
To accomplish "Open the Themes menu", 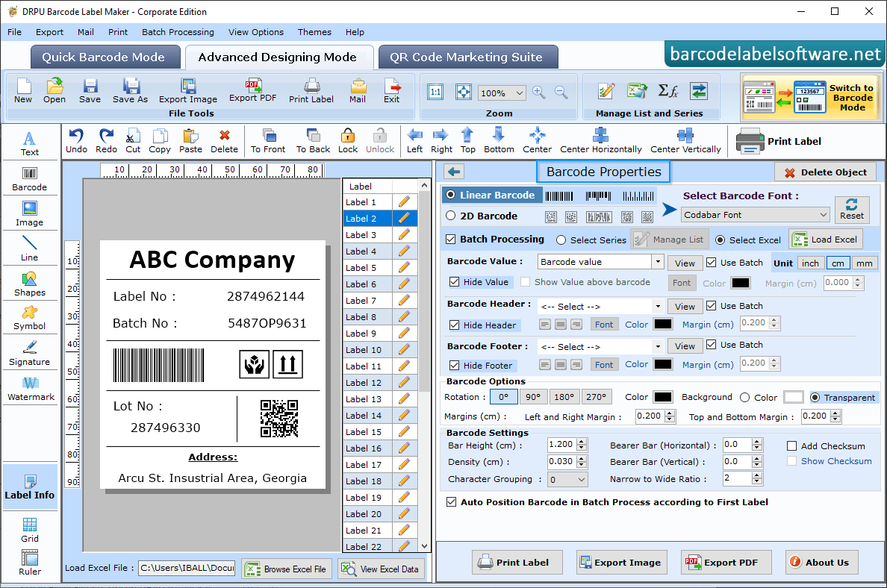I will [x=314, y=32].
